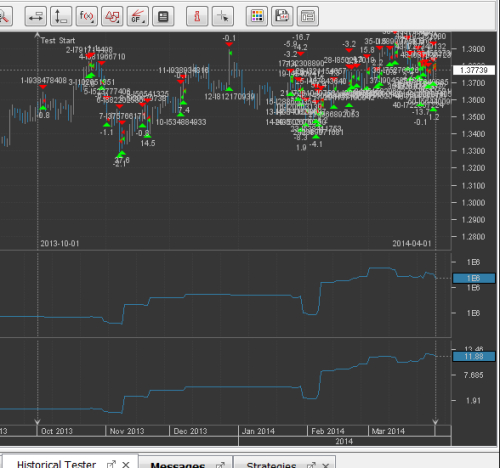Click the 1.91 axis value

tap(473, 400)
